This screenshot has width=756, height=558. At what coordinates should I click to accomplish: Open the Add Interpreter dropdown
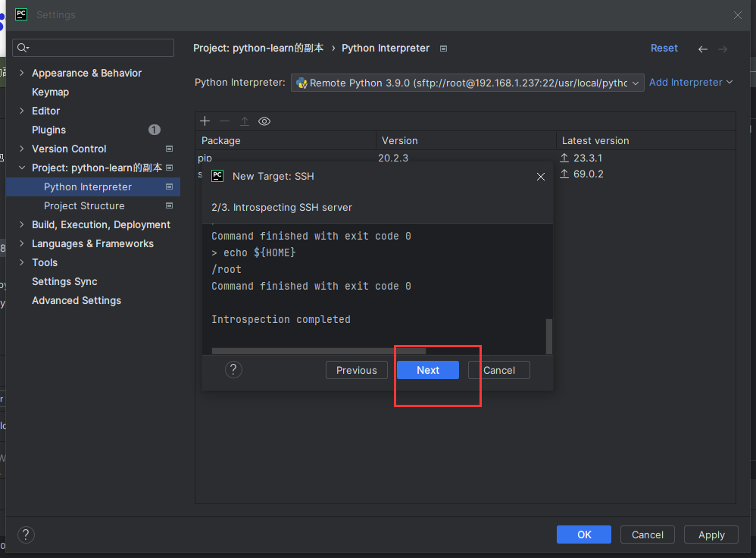pos(691,82)
